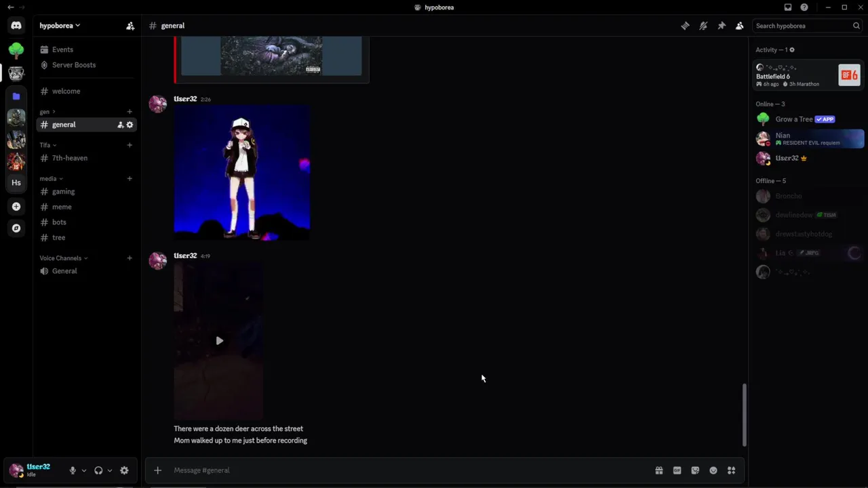This screenshot has height=488, width=868.
Task: Create invite for general channel
Action: [121, 125]
